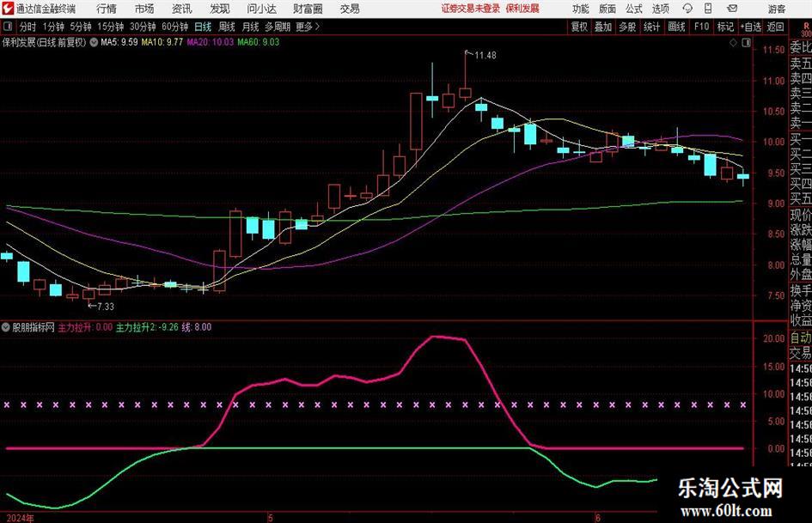Click the 保利发展(日线 前复权) chart title
The width and height of the screenshot is (812, 523).
[x=44, y=42]
